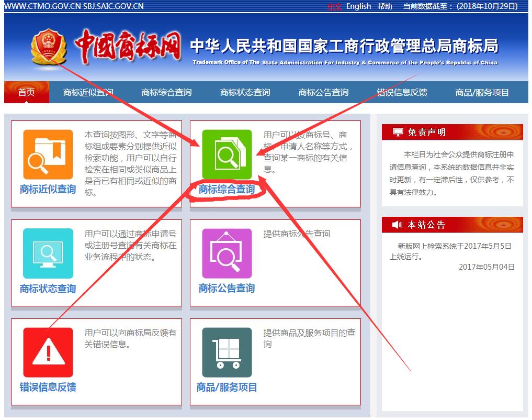Click the 提供商品及服务项目的查询 description
Screen dimensions: 532x420
tap(310, 338)
